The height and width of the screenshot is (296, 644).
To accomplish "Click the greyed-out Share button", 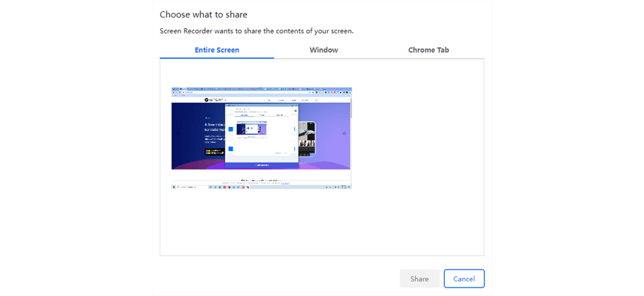I will coord(419,279).
